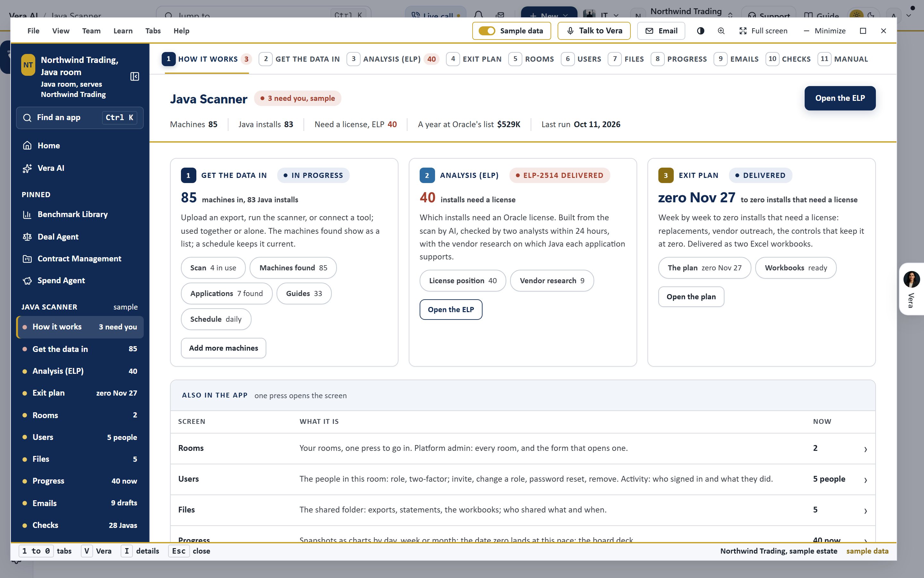
Task: Open Home in the sidebar
Action: coord(80,146)
